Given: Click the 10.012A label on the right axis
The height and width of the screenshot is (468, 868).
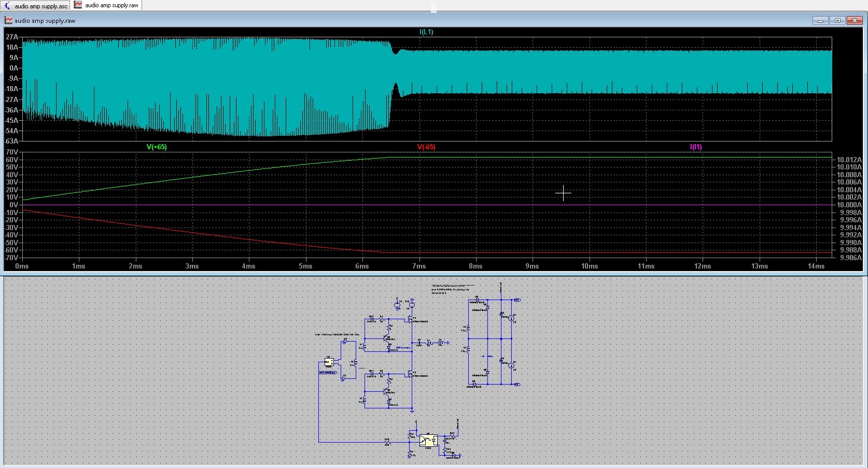Looking at the screenshot, I should [x=849, y=160].
